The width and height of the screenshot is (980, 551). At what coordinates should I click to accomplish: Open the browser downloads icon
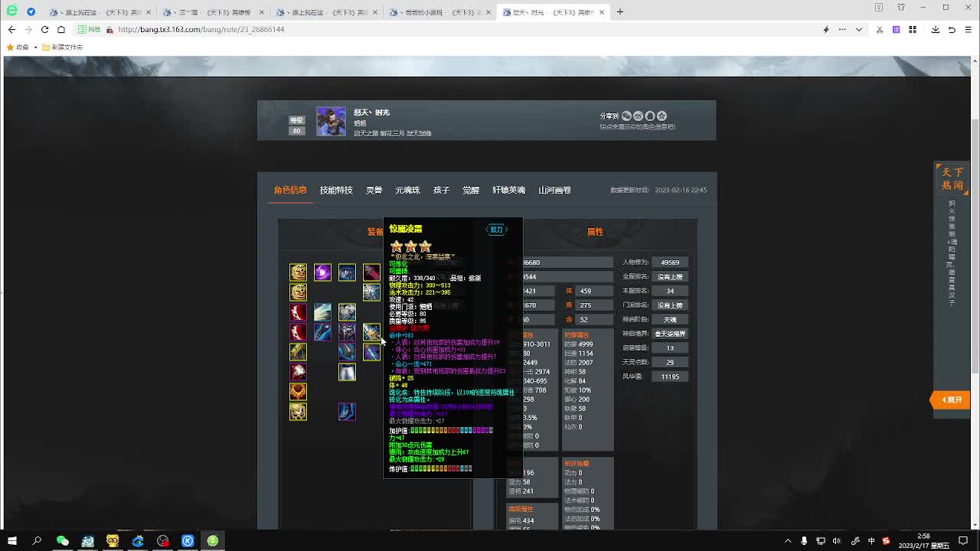tap(936, 29)
